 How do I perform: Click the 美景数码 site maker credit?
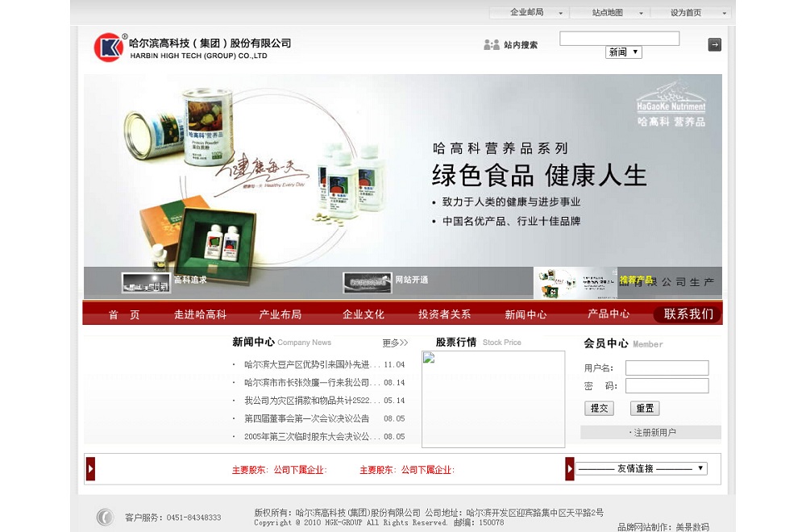pyautogui.click(x=692, y=527)
